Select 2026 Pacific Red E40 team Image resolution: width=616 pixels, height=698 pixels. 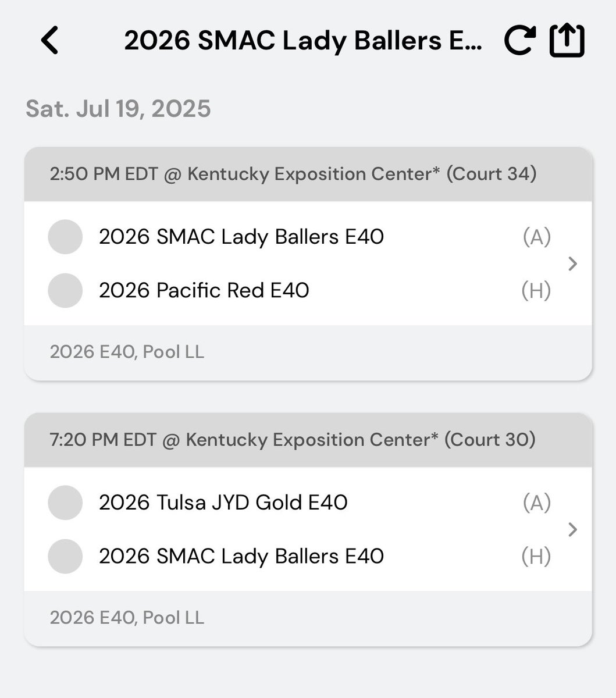[204, 290]
